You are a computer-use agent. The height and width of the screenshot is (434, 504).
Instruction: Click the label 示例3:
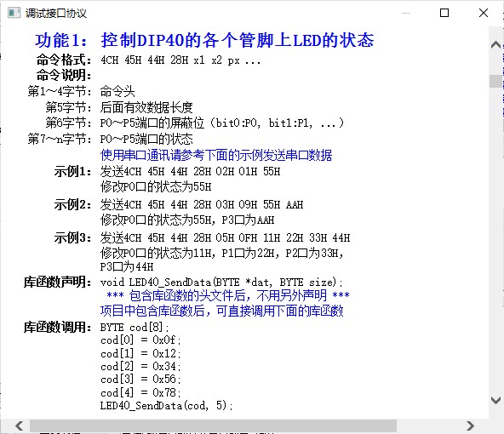point(72,237)
